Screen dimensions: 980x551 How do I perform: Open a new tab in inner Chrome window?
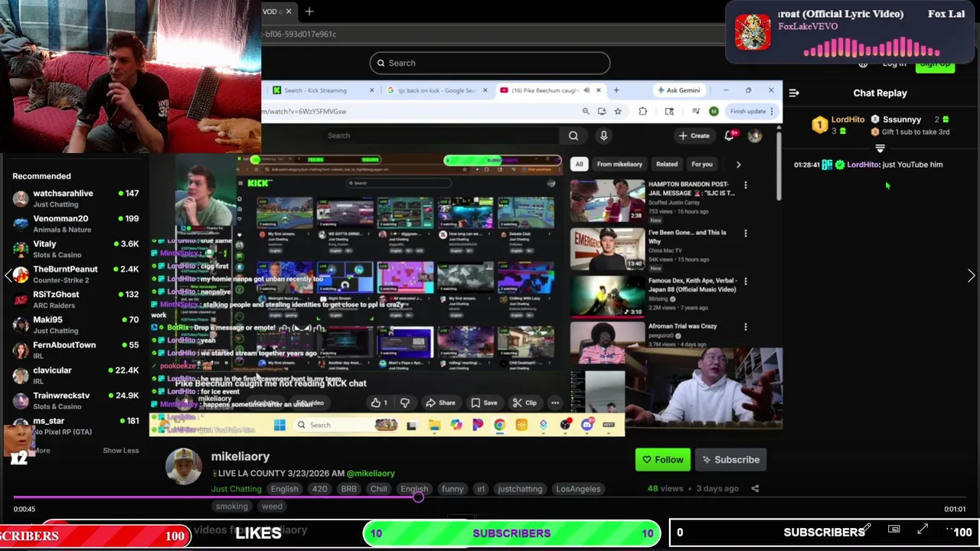[616, 90]
